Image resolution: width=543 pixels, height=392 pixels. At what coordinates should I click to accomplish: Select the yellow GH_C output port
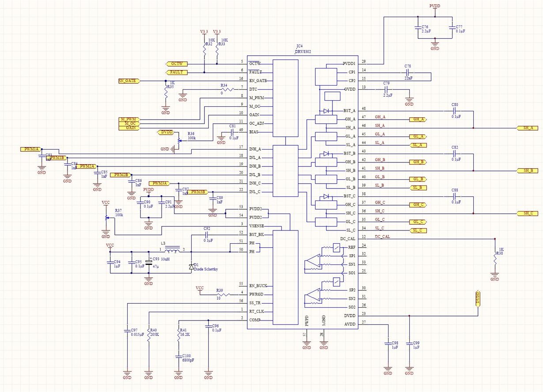point(418,205)
